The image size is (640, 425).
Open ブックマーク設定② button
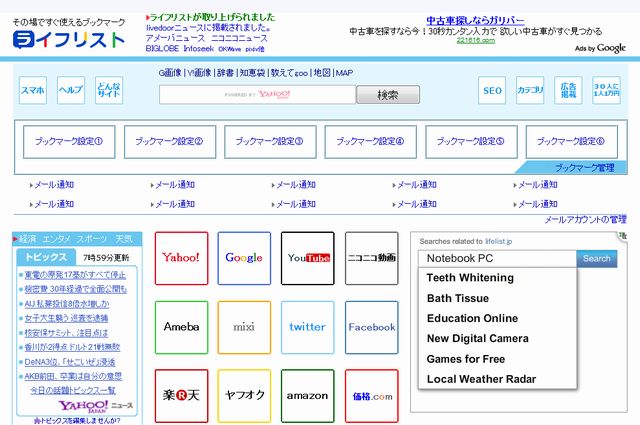(170, 142)
